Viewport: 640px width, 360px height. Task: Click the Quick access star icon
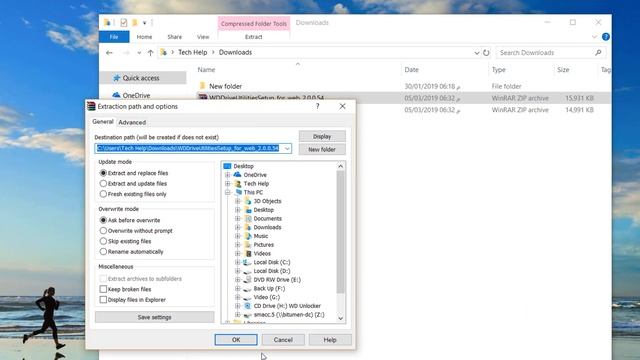(x=117, y=78)
